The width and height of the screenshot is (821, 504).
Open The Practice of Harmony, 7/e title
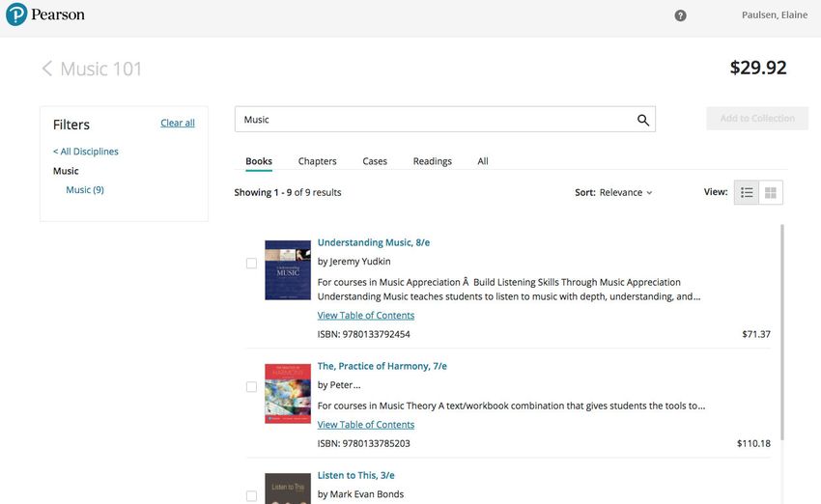click(382, 366)
